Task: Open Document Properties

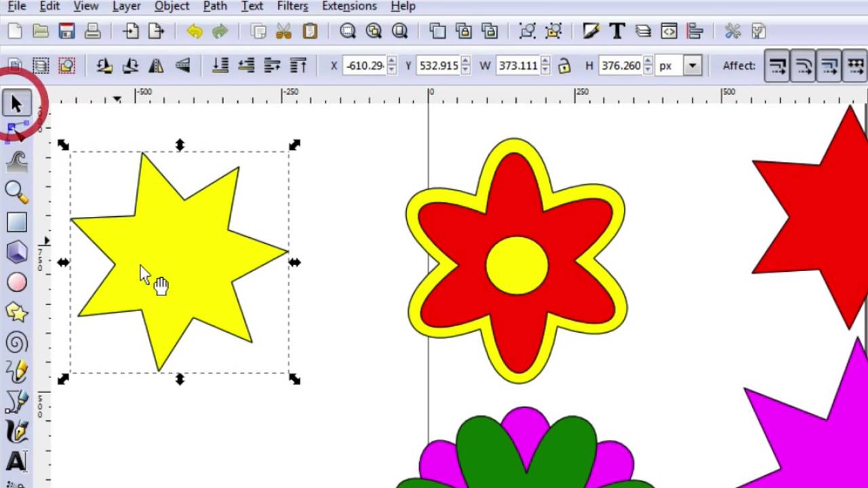Action: tap(758, 31)
